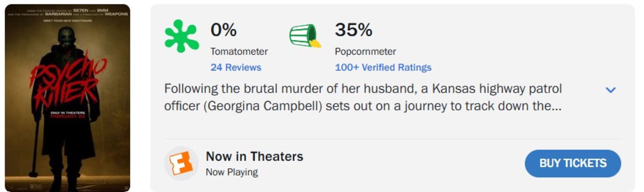Select the Popcornmeter label text
644x192 pixels.
(x=365, y=52)
